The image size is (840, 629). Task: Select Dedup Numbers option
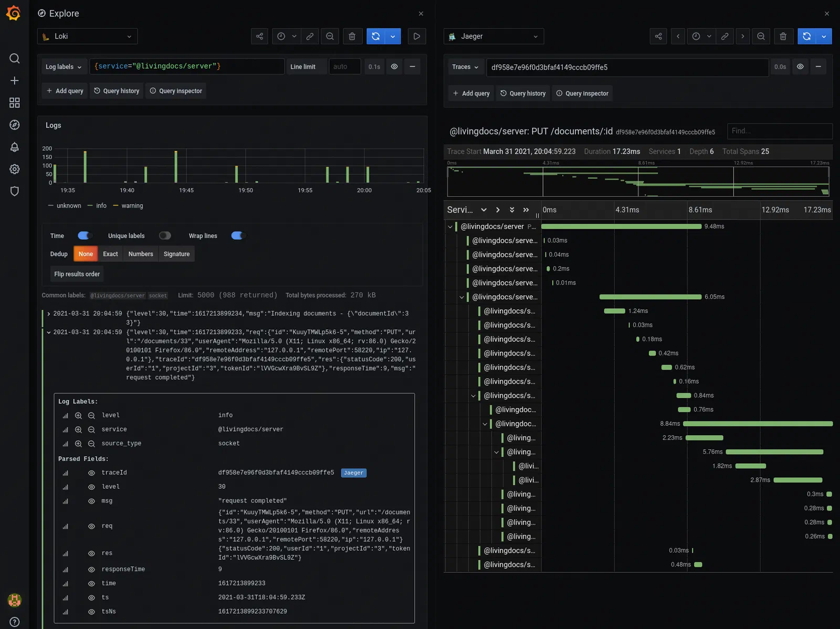point(141,254)
